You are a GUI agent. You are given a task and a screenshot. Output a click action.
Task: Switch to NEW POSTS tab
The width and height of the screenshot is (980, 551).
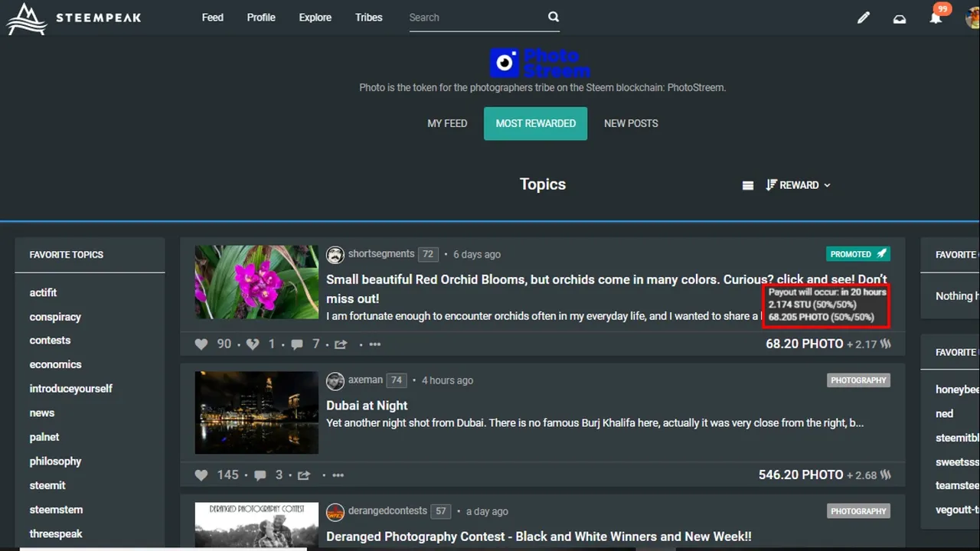(x=631, y=123)
